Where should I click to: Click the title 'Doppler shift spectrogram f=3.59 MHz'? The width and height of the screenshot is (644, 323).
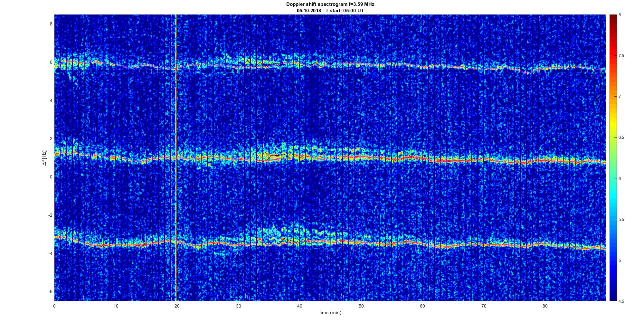tap(330, 5)
